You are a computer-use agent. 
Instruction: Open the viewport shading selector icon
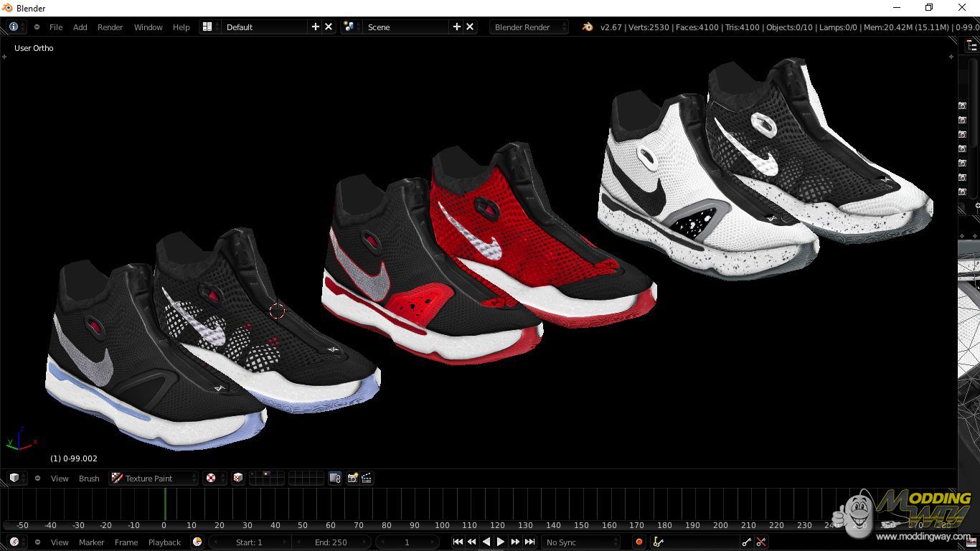(x=211, y=479)
